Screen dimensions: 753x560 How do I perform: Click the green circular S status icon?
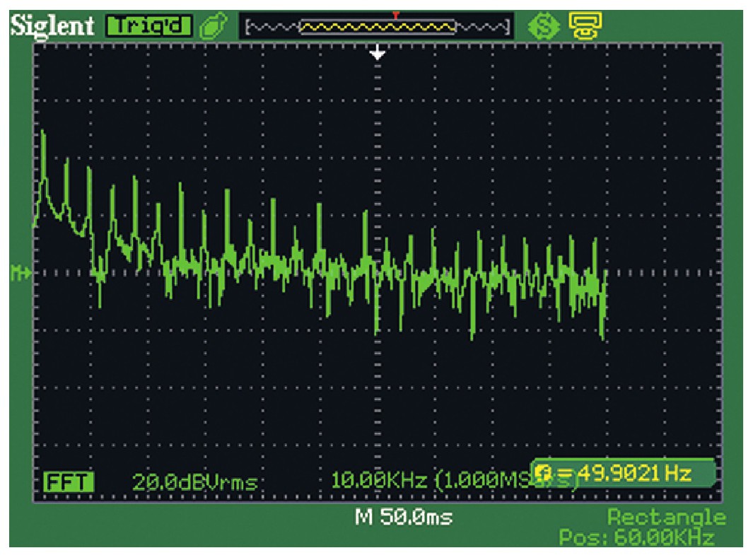coord(539,27)
